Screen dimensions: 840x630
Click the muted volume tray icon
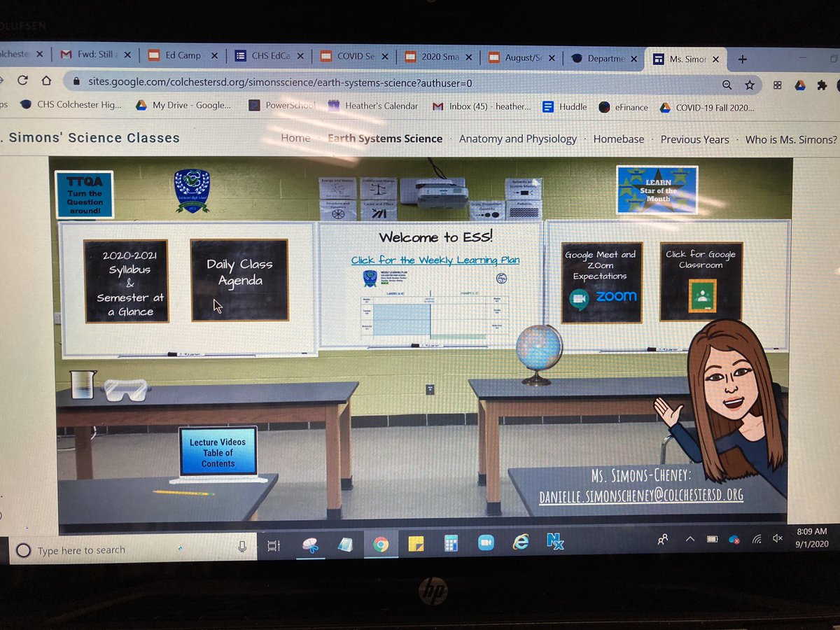[778, 538]
